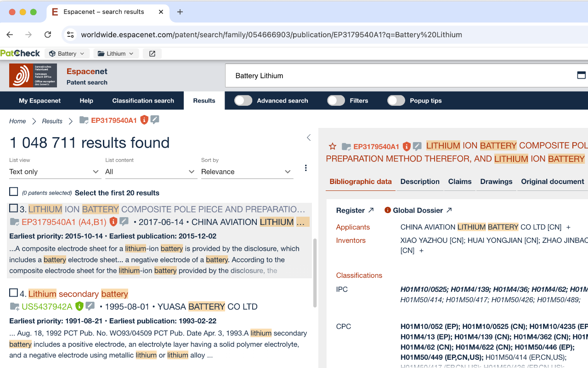Image resolution: width=588 pixels, height=368 pixels.
Task: Click note icon beside US5437942A
Action: pos(90,306)
